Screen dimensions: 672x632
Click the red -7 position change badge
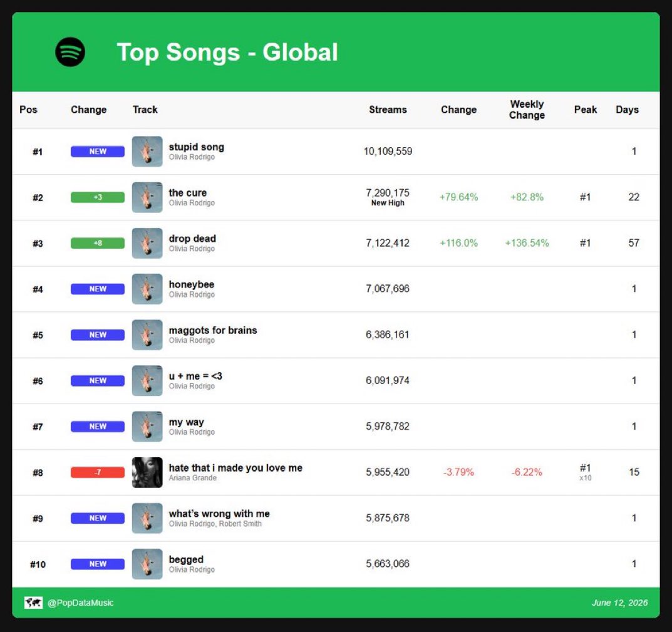(98, 472)
